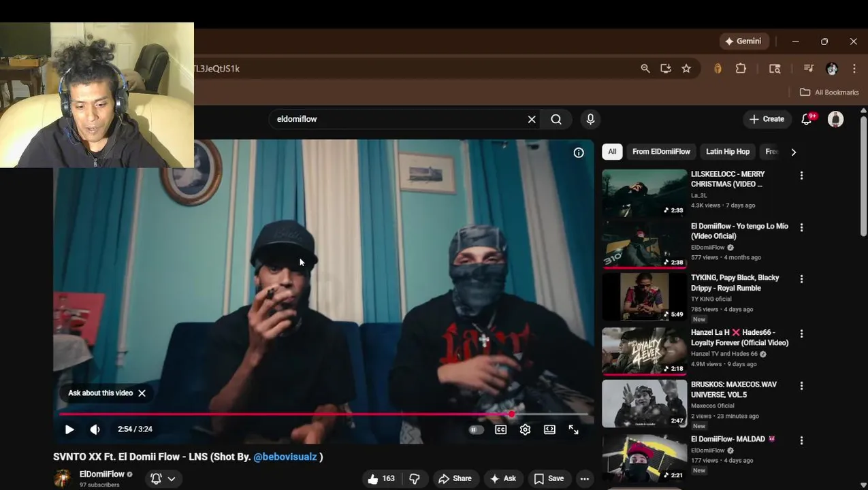The width and height of the screenshot is (868, 490).
Task: Open Hanzel TV and Hades 66 channel
Action: click(724, 354)
